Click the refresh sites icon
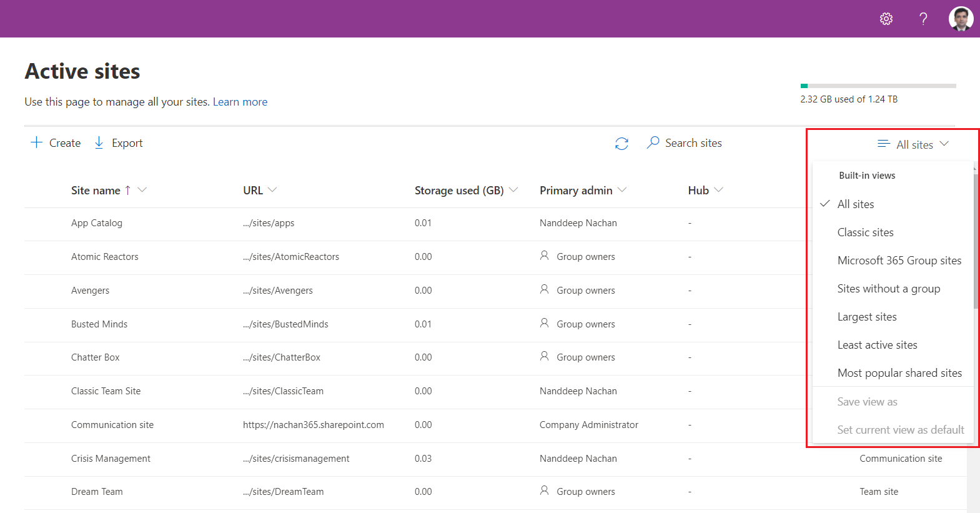This screenshot has height=513, width=980. pos(621,144)
